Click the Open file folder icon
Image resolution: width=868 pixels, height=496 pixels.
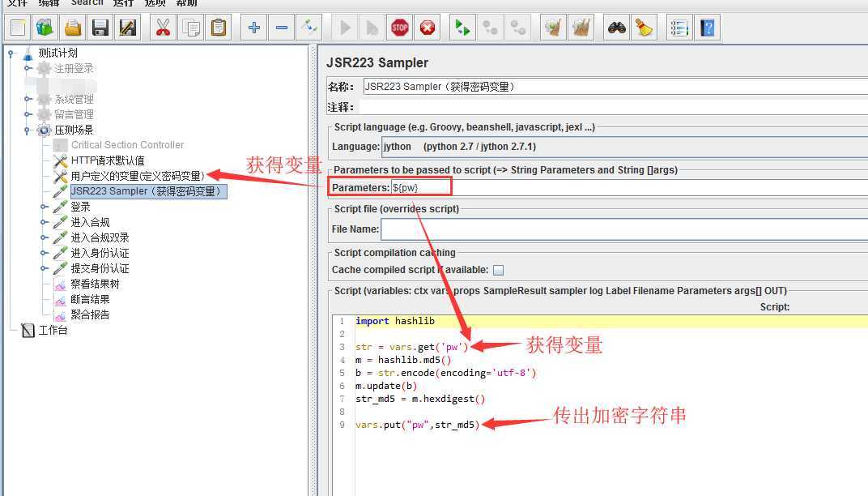tap(73, 28)
